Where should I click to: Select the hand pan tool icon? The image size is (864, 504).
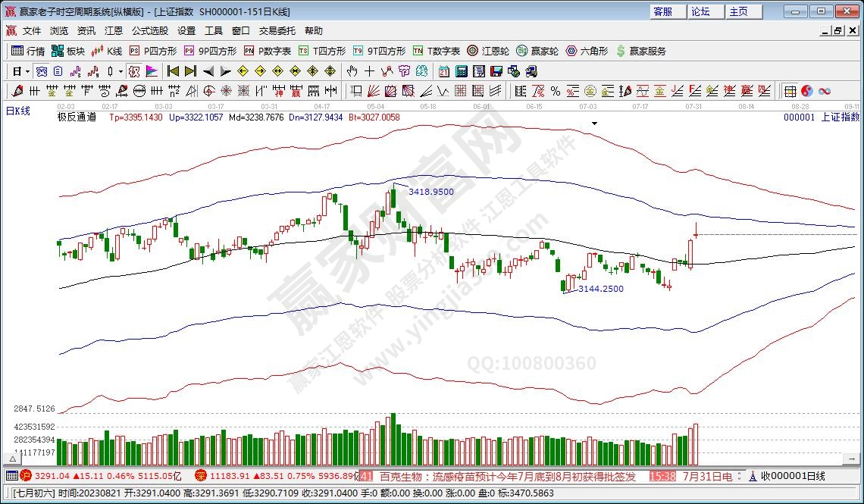[352, 71]
